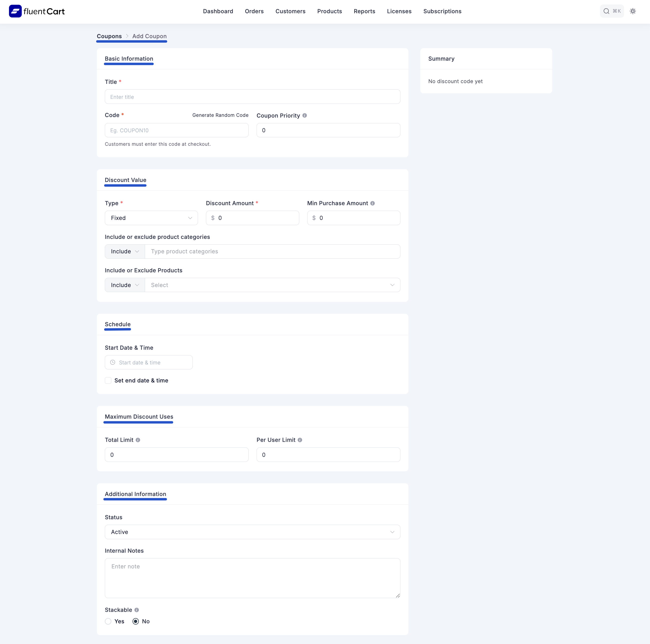This screenshot has width=650, height=644.
Task: Go back via the Coupons breadcrumb
Action: 109,36
